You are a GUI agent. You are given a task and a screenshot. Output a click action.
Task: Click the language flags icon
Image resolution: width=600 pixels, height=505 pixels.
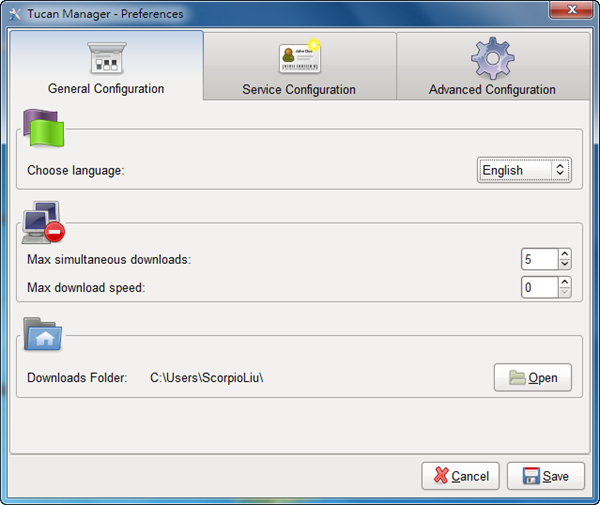(x=44, y=128)
